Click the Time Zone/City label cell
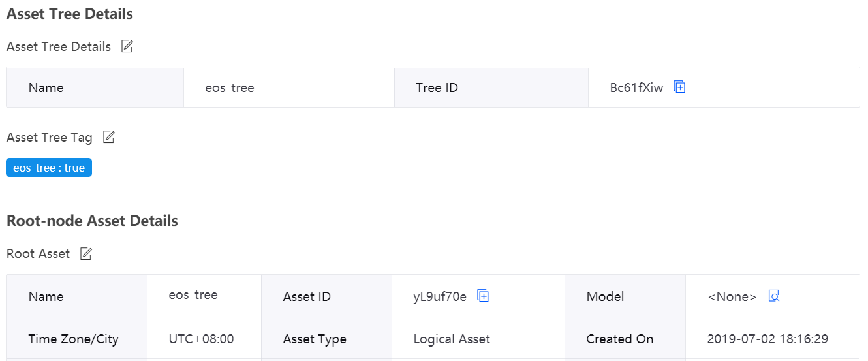868x361 pixels. 73,339
